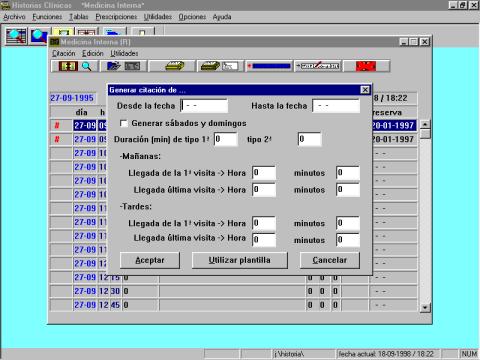Click first main toolbar table-search icon
Screen dimensions: 480x360
[16, 37]
